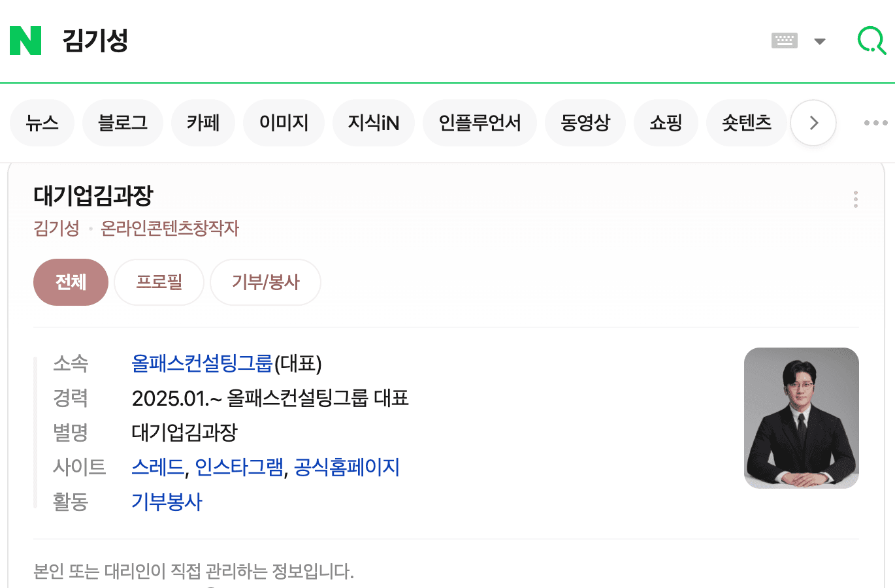Select the 숏텐츠 search category
Screen dimensions: 895x588
746,122
